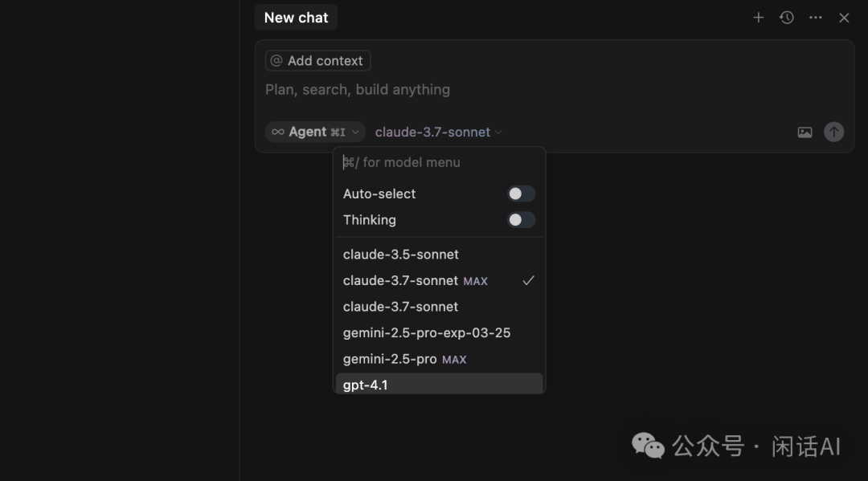Select claude-3.7-sonnet MAX with checkmark
Screen dimensions: 868x481
pyautogui.click(x=416, y=281)
